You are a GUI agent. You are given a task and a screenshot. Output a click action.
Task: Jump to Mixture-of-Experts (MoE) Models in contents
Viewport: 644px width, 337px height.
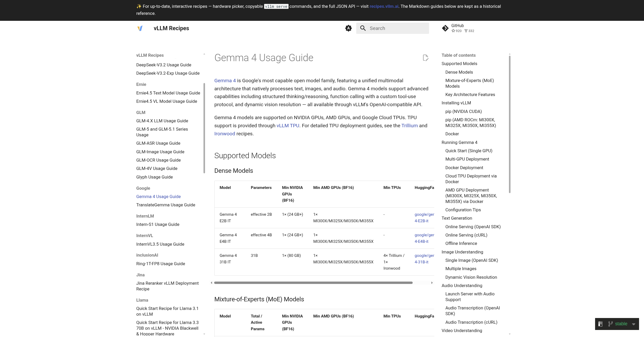[x=469, y=83]
